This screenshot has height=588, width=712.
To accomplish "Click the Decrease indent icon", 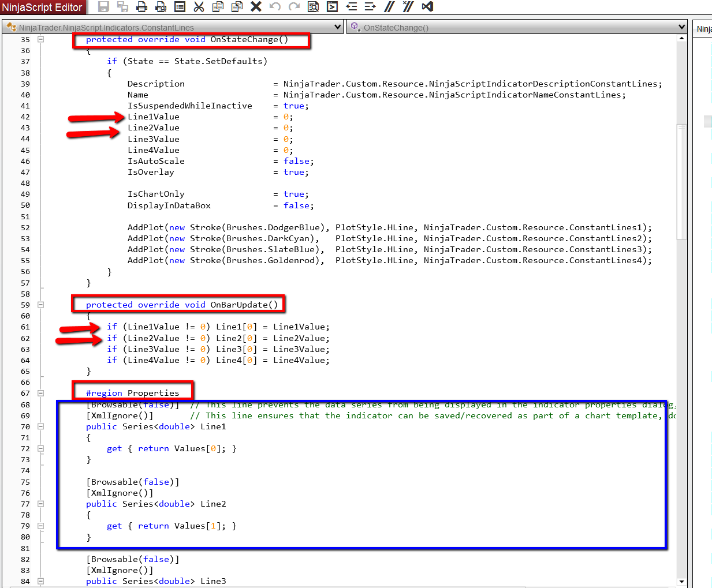I will pos(351,6).
